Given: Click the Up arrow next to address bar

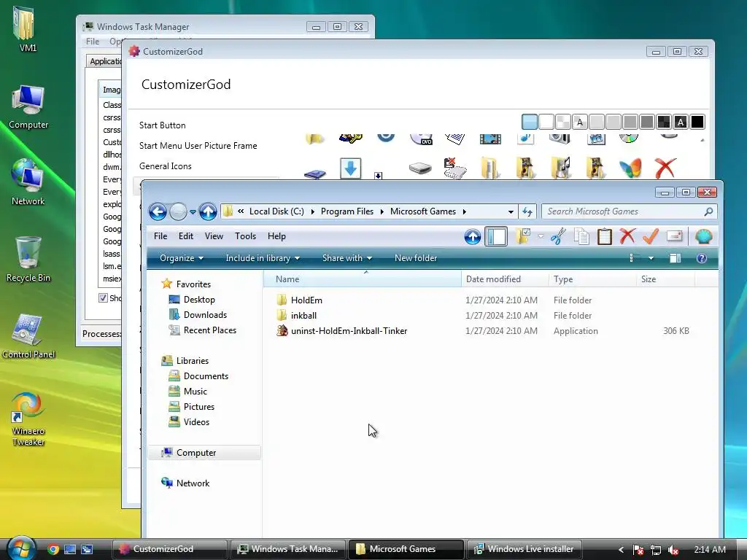Looking at the screenshot, I should [208, 211].
